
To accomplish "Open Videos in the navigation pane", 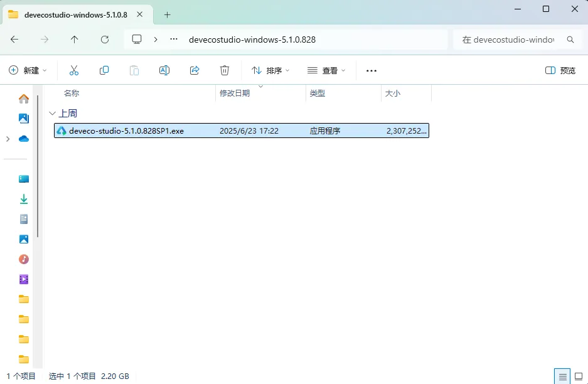I will pos(24,279).
